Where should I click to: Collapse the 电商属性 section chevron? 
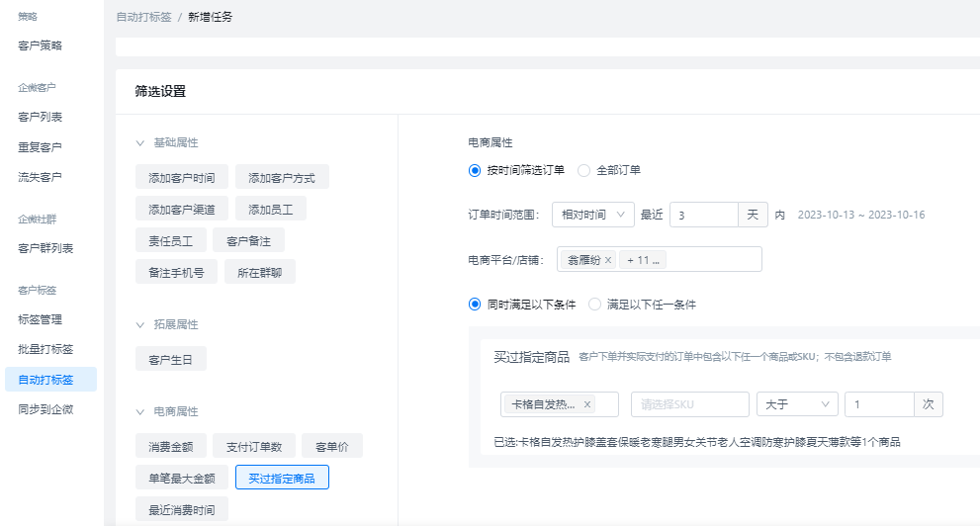tap(140, 411)
